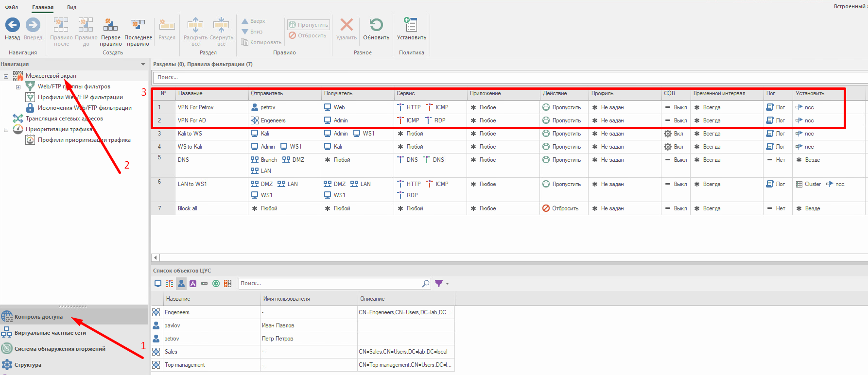Show services in the ЦУС object list
The width and height of the screenshot is (868, 375).
coord(170,284)
